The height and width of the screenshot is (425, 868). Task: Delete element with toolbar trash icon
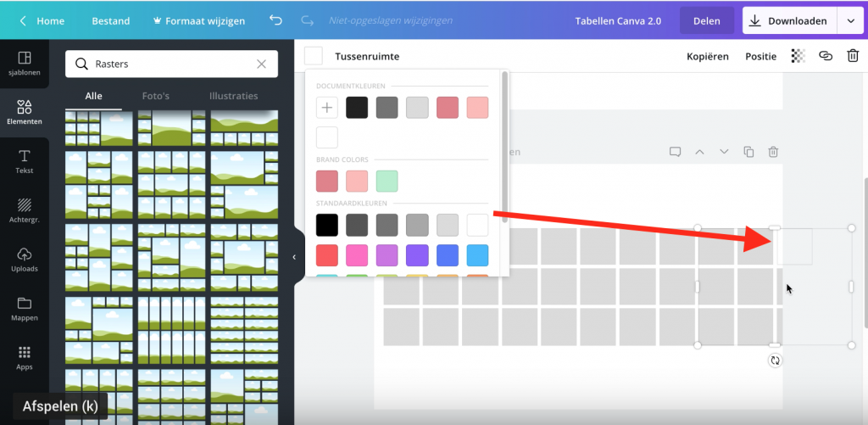(853, 56)
